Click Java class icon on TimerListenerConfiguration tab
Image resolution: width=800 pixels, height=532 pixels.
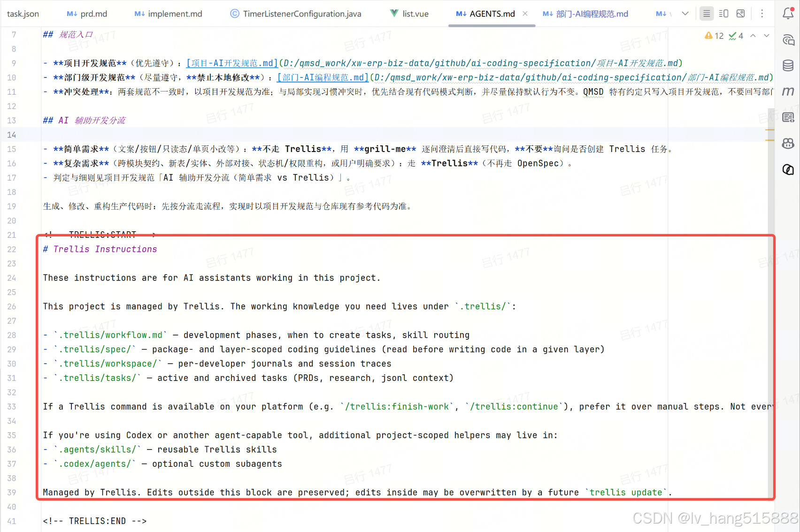[x=235, y=14]
